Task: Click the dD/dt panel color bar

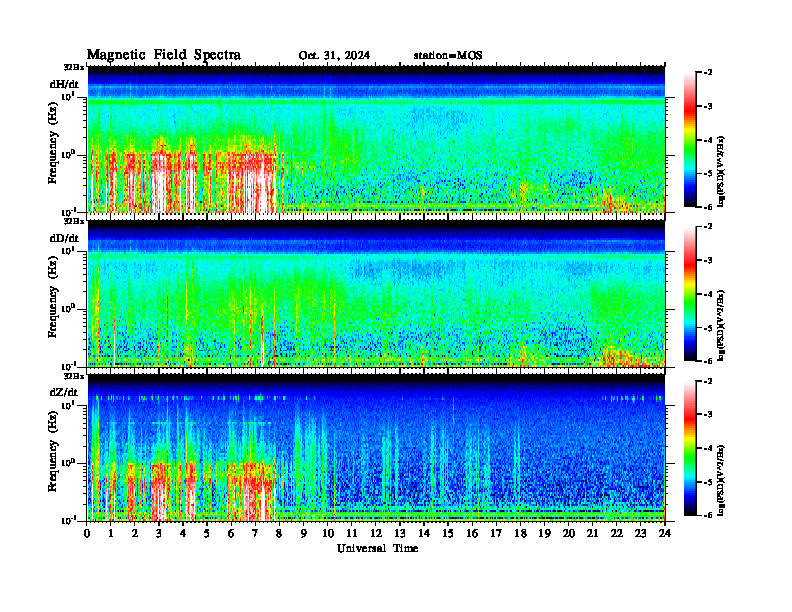Action: point(690,293)
